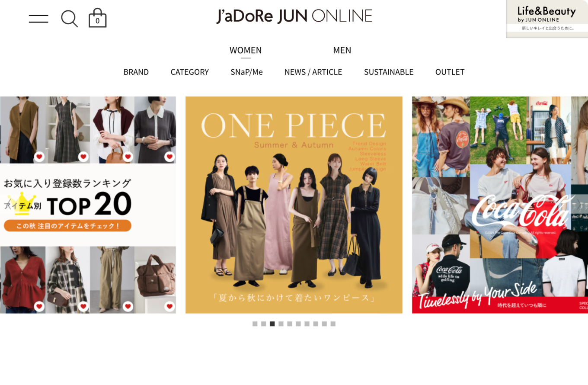Screen dimensions: 588x385
Task: Go to SNaP/Me page
Action: [x=246, y=72]
